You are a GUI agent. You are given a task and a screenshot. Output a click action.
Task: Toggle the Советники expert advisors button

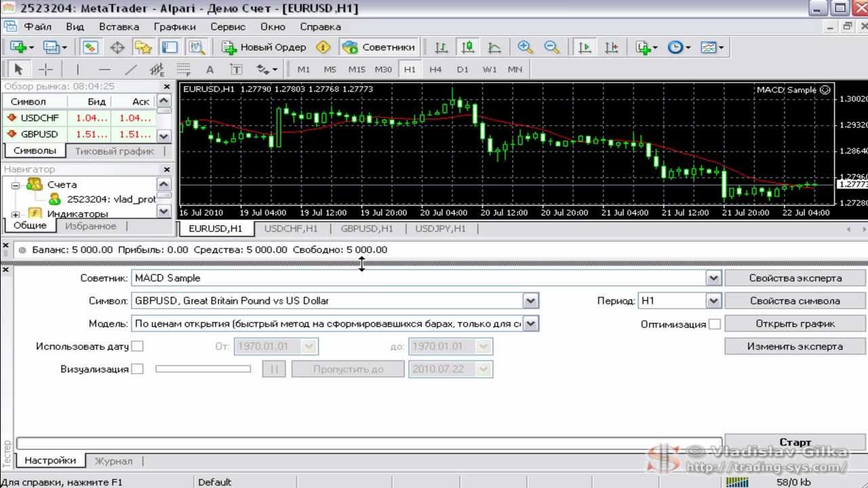point(378,47)
